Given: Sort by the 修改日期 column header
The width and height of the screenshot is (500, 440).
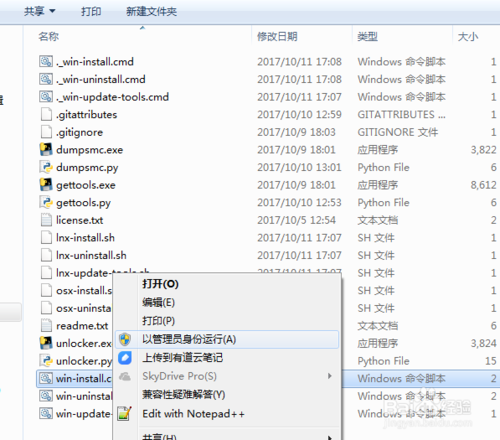Looking at the screenshot, I should 277,36.
